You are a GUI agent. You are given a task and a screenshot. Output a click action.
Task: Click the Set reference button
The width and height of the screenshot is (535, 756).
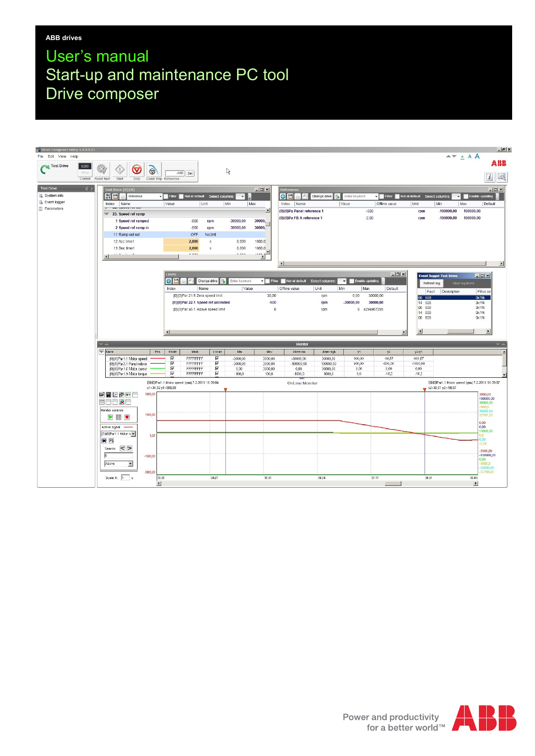point(190,173)
